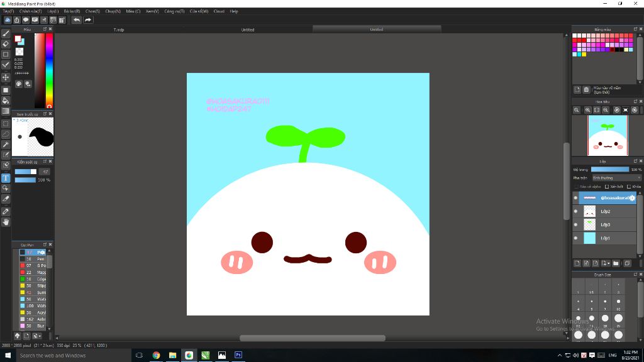644x362 pixels.
Task: Click brush size value field showing 47
Action: (x=45, y=172)
